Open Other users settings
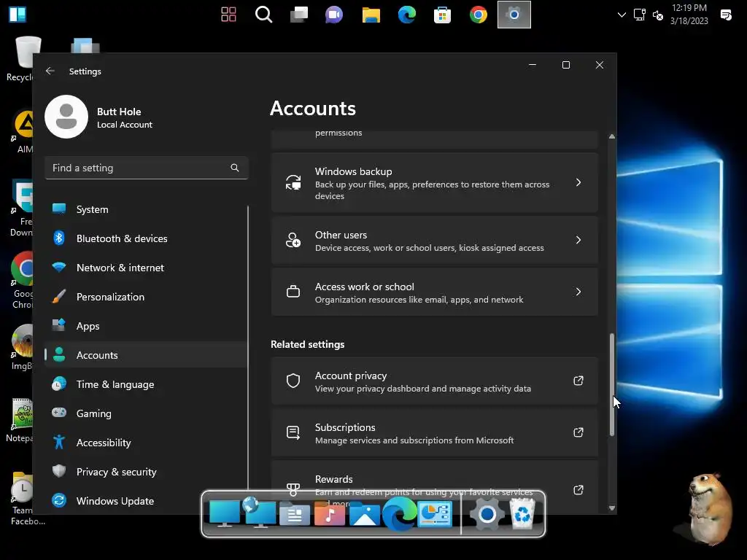Image resolution: width=747 pixels, height=560 pixels. pos(435,241)
